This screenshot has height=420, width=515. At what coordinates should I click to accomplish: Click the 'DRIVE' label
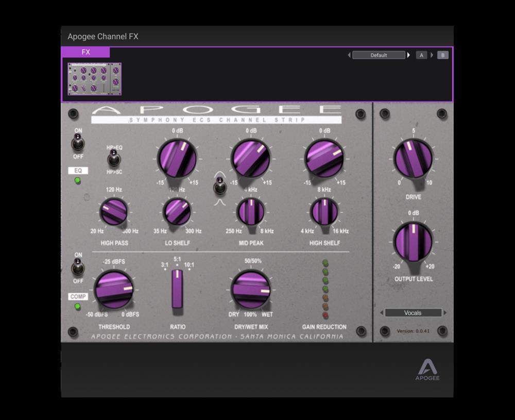pos(413,197)
